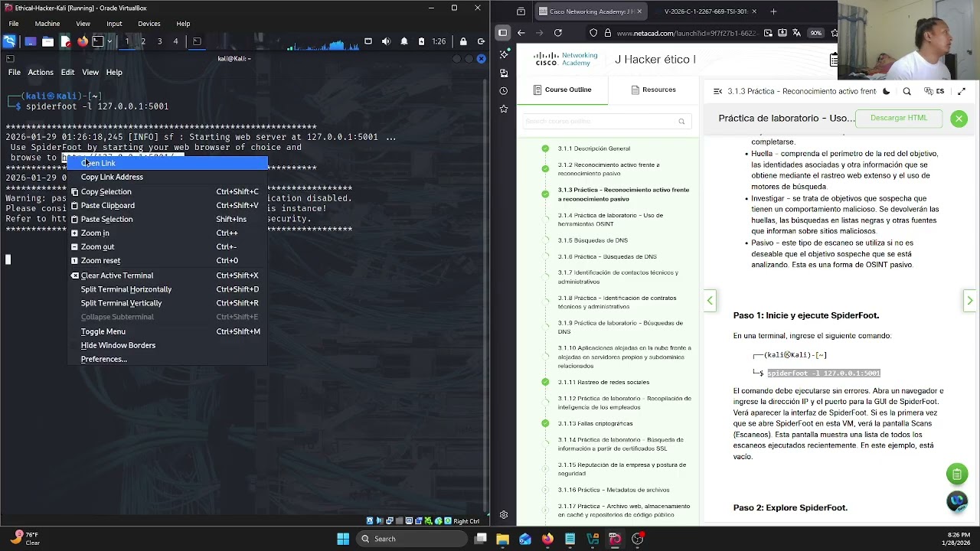
Task: Select Paste Clipboard in the context menu
Action: tap(168, 205)
